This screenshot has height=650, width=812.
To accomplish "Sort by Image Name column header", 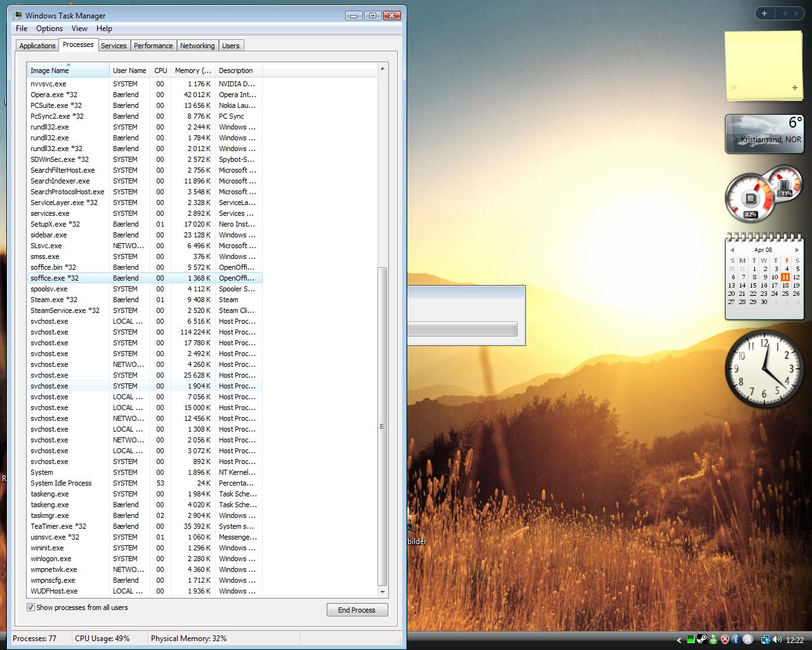I will (68, 70).
